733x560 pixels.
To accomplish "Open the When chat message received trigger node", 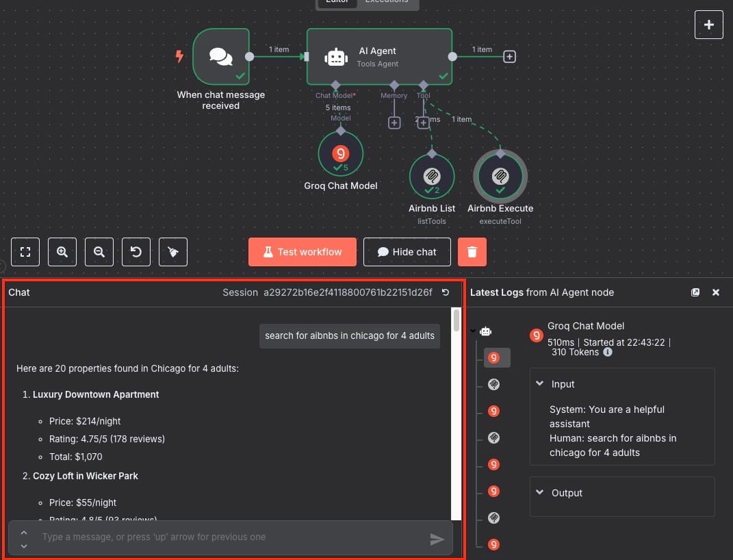I will coord(221,57).
